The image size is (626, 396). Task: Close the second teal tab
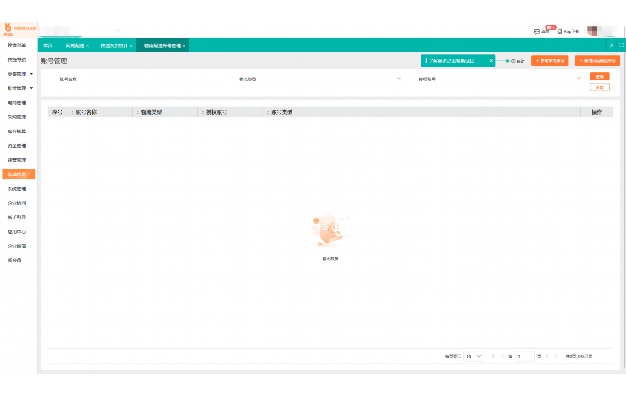(x=87, y=46)
